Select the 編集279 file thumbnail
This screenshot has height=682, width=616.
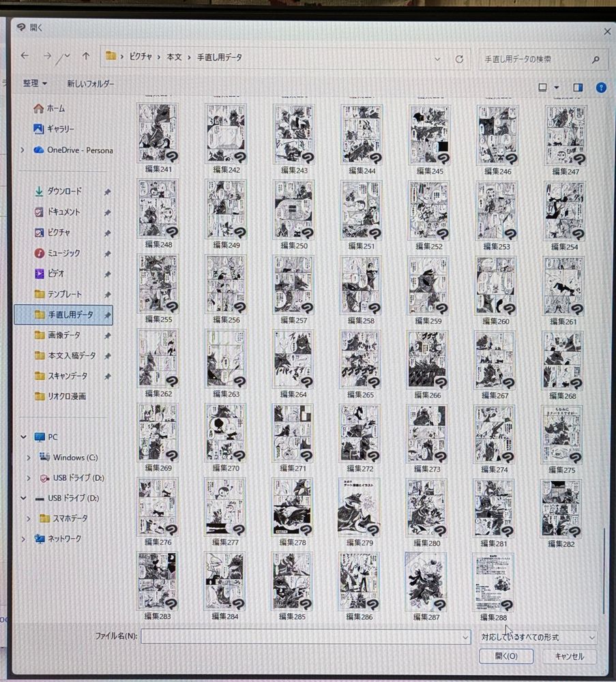point(359,508)
